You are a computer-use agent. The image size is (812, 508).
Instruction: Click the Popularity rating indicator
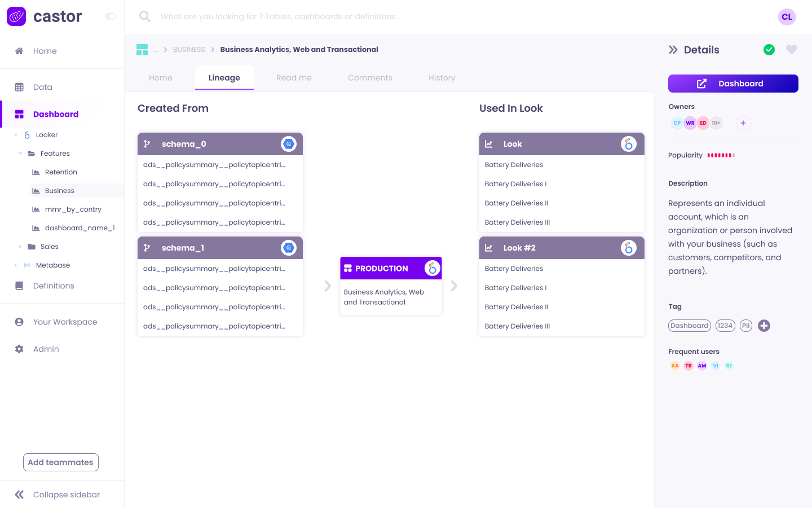tap(720, 155)
